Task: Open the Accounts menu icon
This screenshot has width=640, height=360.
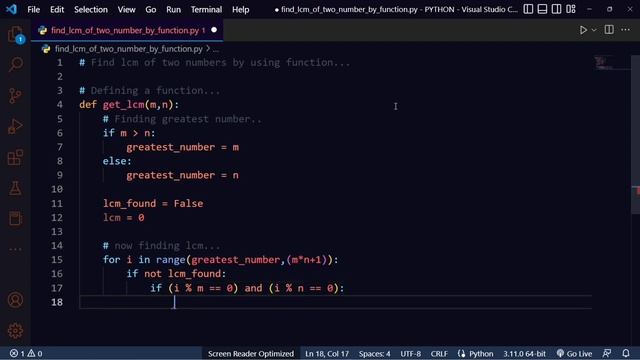Action: [16, 300]
